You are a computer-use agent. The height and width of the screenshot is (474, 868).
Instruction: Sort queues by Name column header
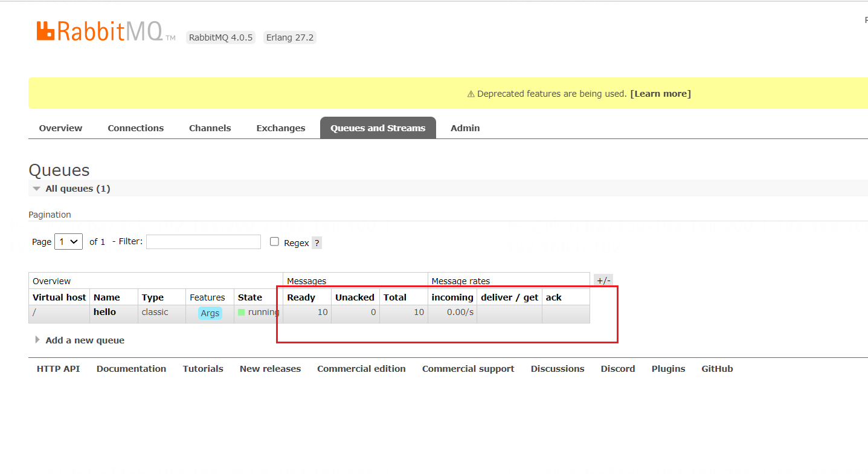coord(106,297)
